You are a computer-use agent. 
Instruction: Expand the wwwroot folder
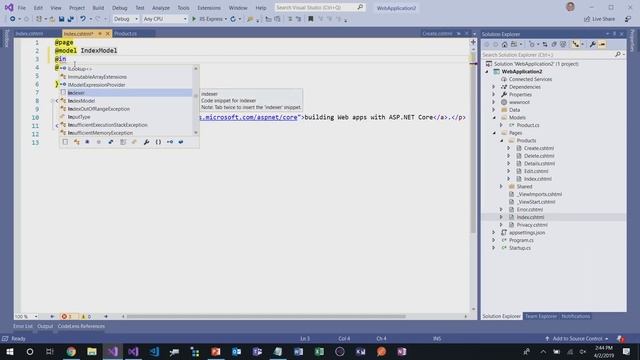click(x=493, y=102)
